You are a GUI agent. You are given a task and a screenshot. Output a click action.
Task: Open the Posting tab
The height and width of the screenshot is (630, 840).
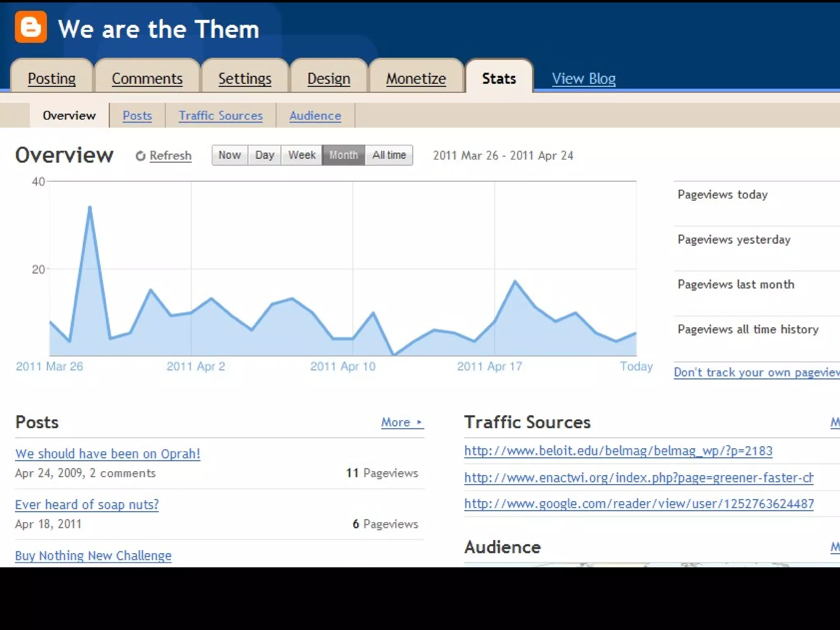52,78
